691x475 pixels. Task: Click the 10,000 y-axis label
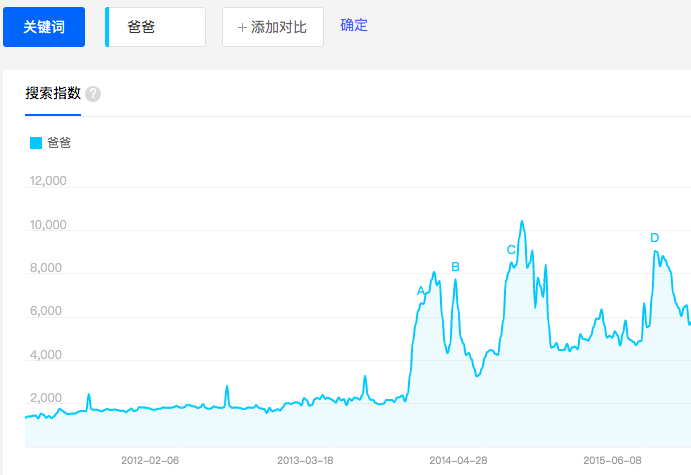pos(48,225)
